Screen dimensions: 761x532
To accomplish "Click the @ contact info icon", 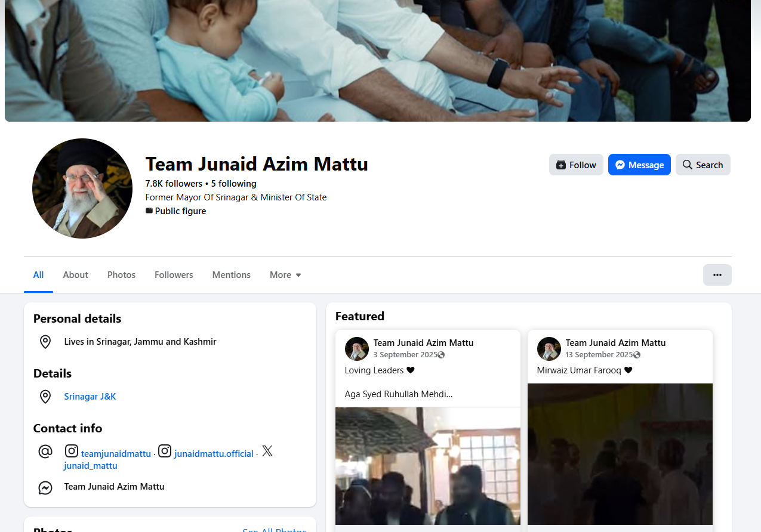I will click(x=45, y=451).
